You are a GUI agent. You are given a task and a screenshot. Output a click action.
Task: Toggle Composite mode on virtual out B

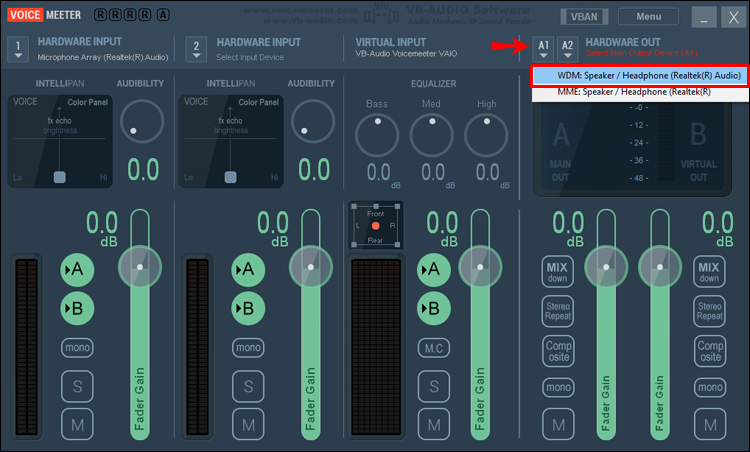coord(709,351)
